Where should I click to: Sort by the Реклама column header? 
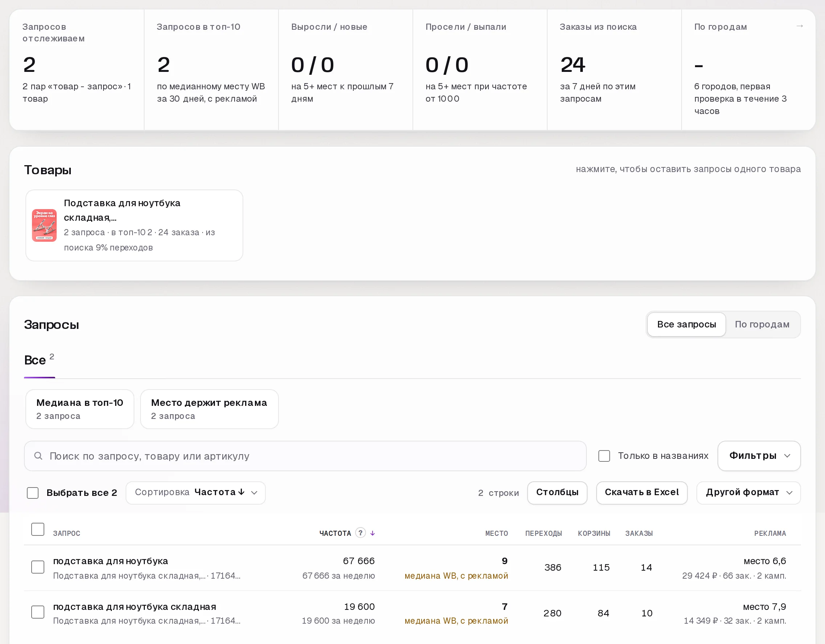[x=770, y=533]
